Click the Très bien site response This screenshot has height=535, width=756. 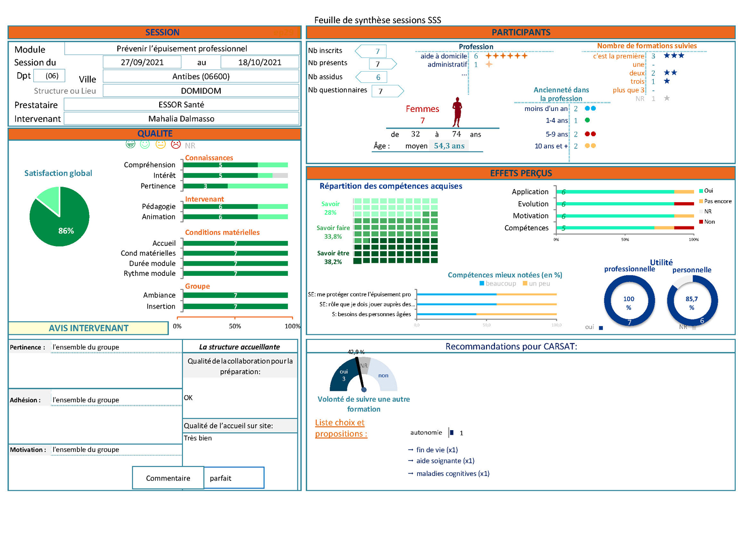pos(198,438)
